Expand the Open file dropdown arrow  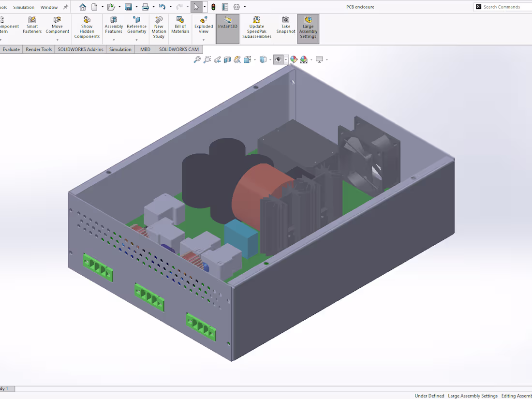tap(119, 7)
